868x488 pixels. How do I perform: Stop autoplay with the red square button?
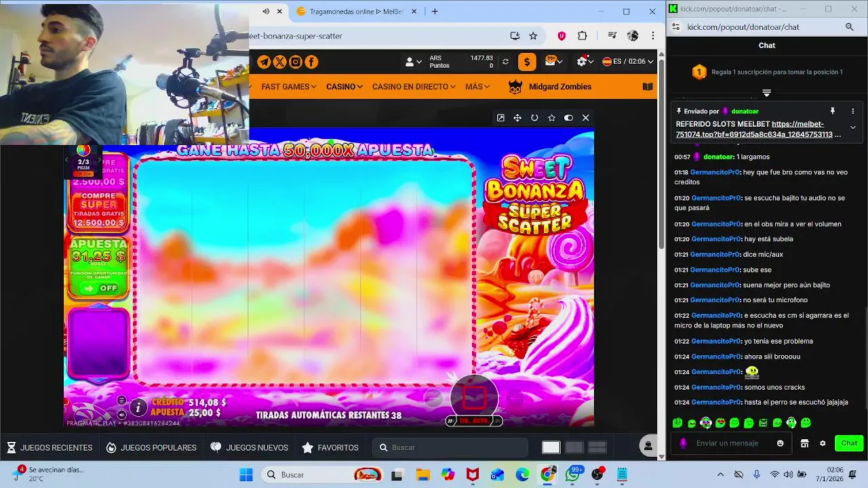(474, 398)
